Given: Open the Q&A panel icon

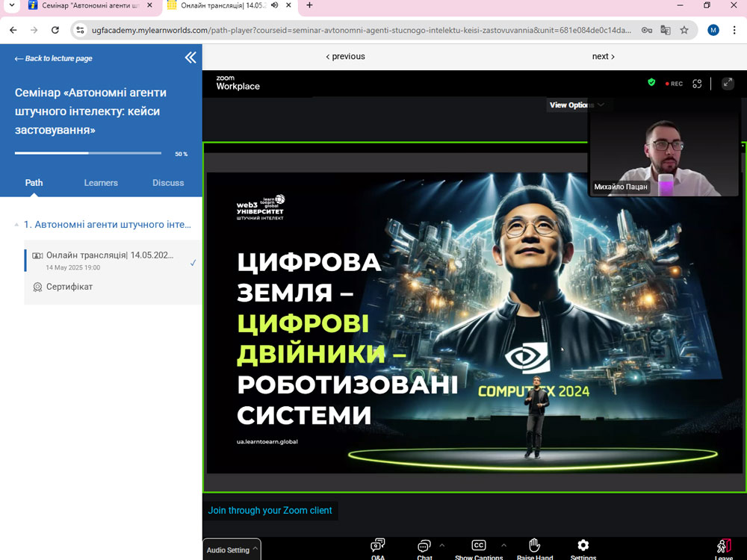Looking at the screenshot, I should click(378, 546).
